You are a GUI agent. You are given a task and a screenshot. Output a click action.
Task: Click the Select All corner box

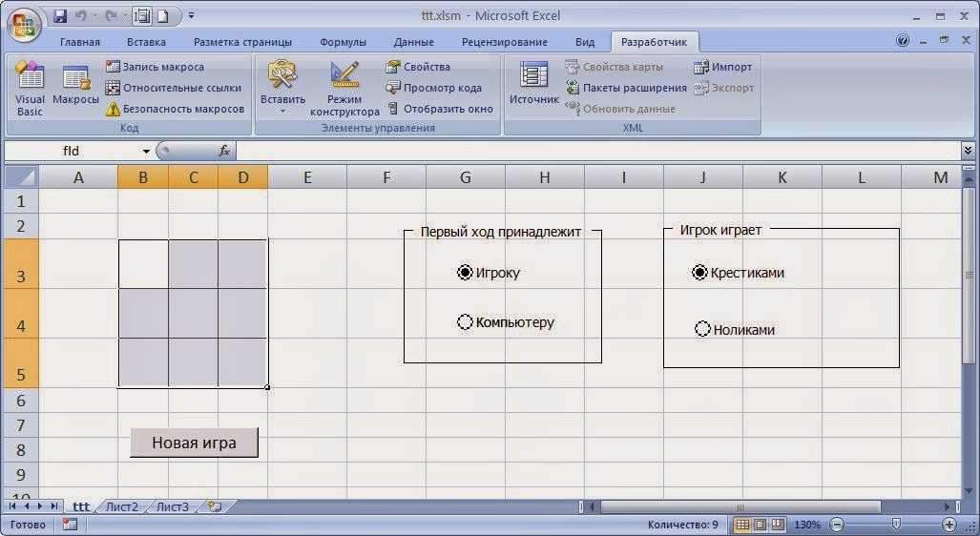pyautogui.click(x=21, y=176)
